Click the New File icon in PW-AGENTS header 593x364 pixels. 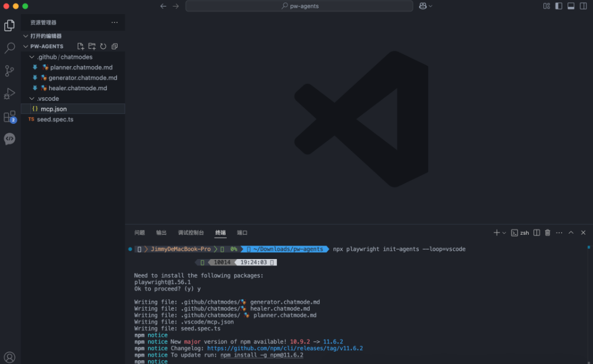[80, 46]
